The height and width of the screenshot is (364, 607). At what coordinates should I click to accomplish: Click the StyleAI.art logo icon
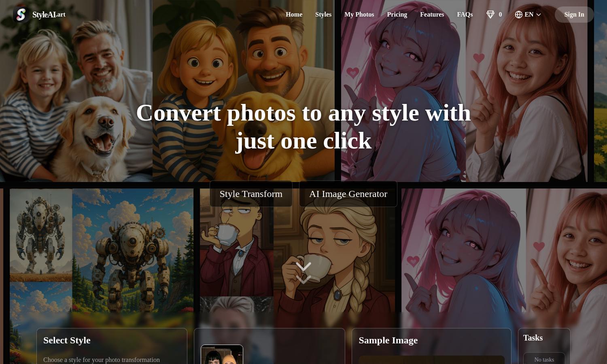pos(21,15)
